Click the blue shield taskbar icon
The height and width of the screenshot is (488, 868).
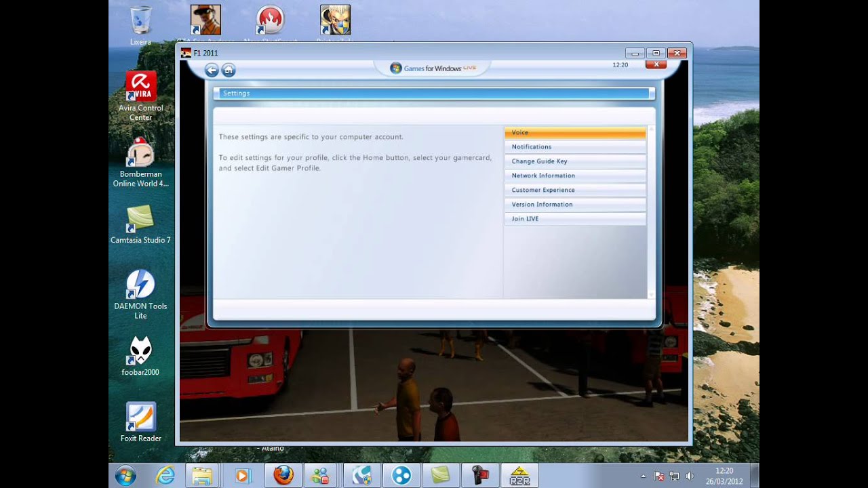(x=362, y=476)
